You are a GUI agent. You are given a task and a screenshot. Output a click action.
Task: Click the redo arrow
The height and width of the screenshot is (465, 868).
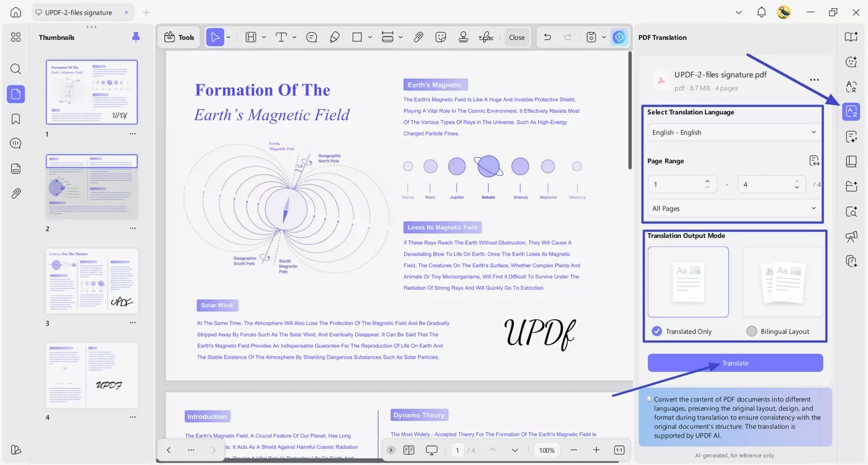[x=568, y=37]
